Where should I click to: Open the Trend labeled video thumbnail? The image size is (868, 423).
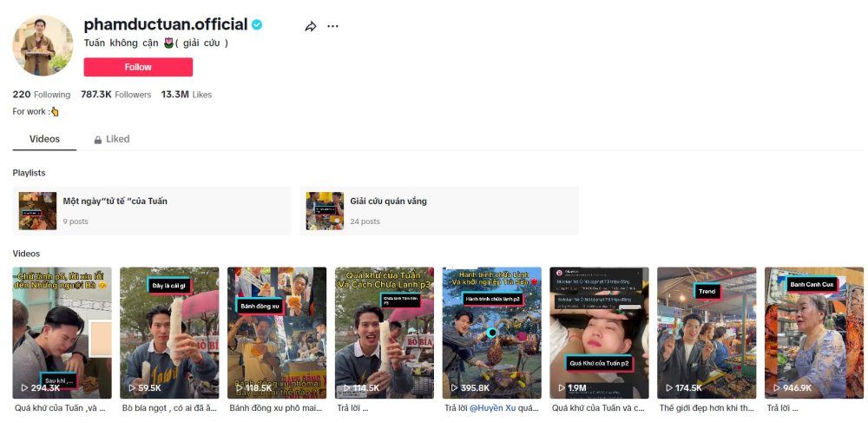(x=707, y=333)
